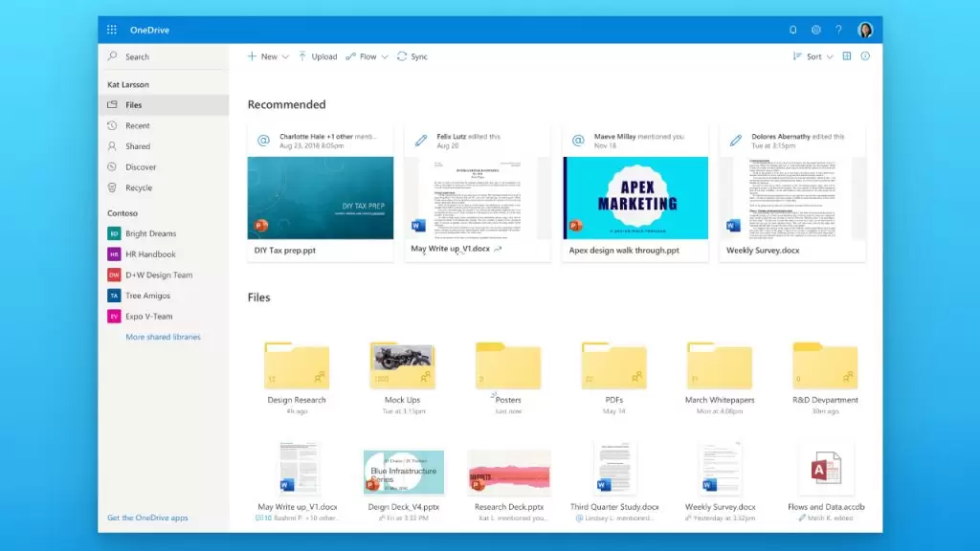Viewport: 980px width, 551px height.
Task: Open recommended Weekly Survey.docx preview
Action: point(792,198)
